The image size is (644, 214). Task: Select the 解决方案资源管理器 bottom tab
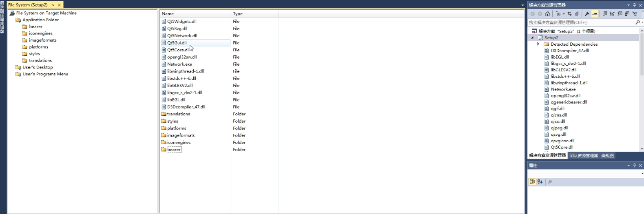tap(547, 156)
